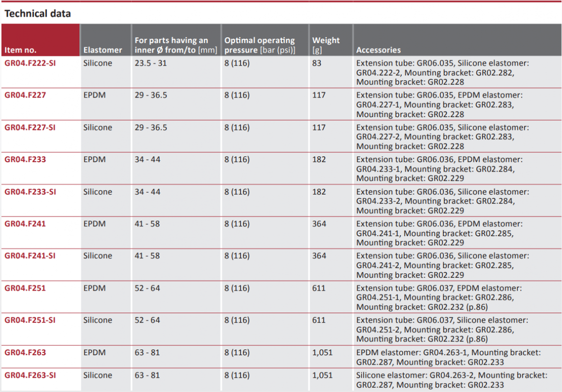
Task: Click diameter 34 - 44 in GR04.F233-SI row
Action: click(147, 192)
